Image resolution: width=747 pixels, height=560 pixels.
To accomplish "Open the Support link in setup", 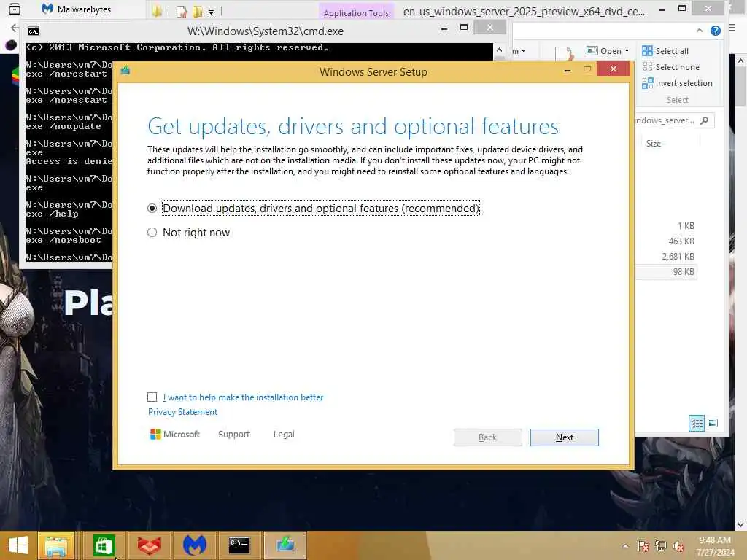I will pos(234,435).
